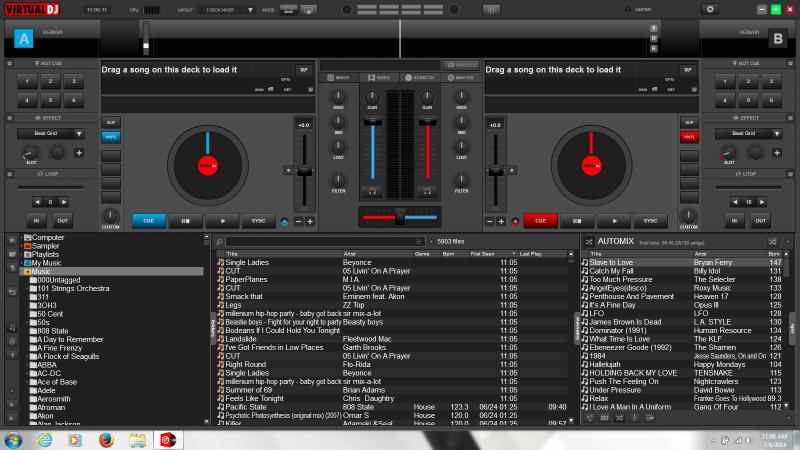Open the layout 2 Deck Mixer dropdown
The width and height of the screenshot is (800, 450).
click(x=250, y=10)
